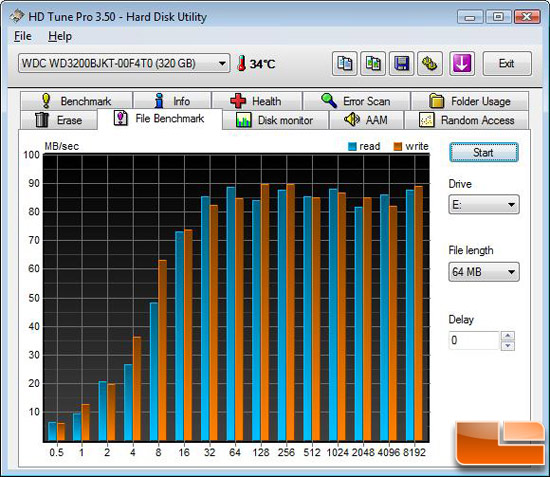Expand the File length 64 MB dropdown
The image size is (550, 477).
[484, 272]
